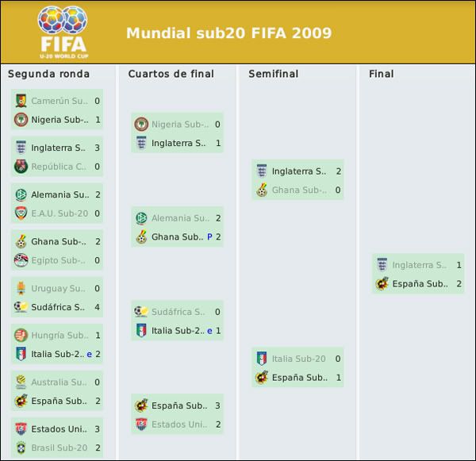The image size is (476, 461).
Task: Open Sudáfrica S.. in Cuartos de final
Action: pyautogui.click(x=178, y=312)
